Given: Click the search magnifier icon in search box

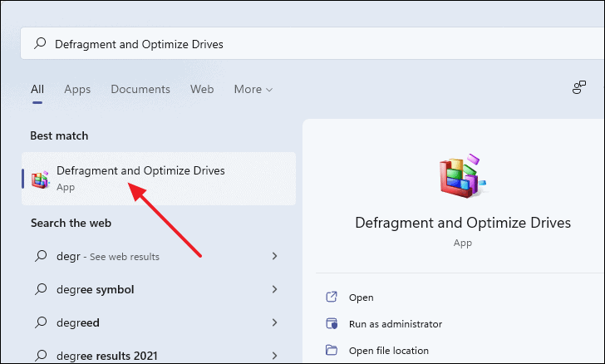Looking at the screenshot, I should tap(40, 43).
